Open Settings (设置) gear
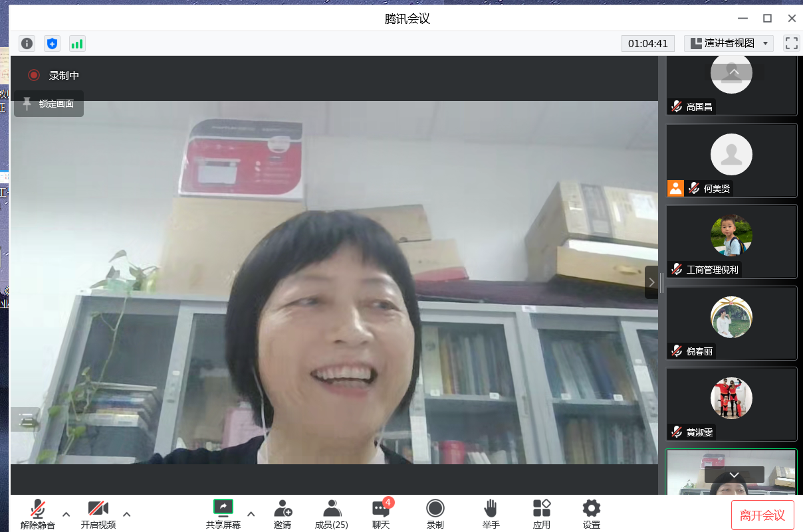Screen dimensions: 803x532 pyautogui.click(x=592, y=514)
